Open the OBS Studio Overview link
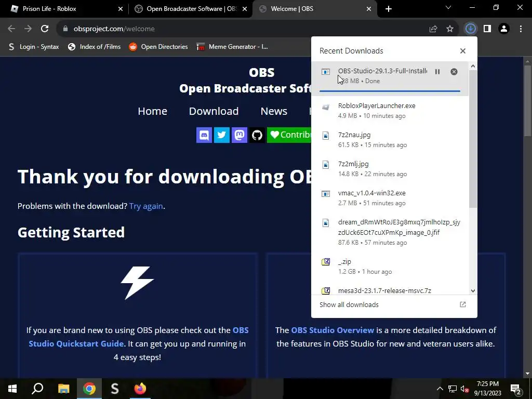Screen dimensions: 532x399 [332, 330]
